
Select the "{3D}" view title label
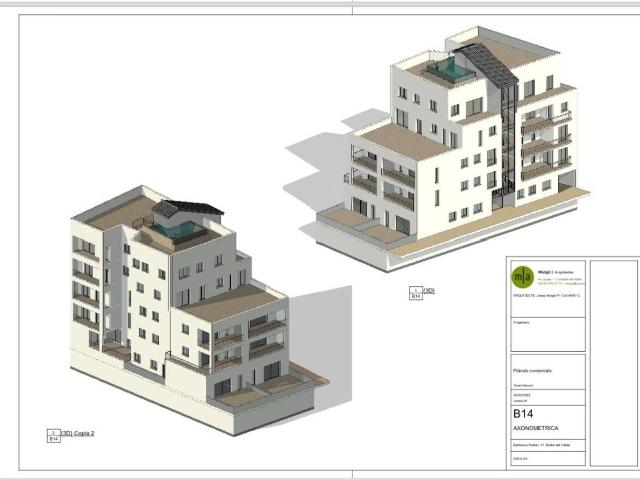click(x=429, y=291)
